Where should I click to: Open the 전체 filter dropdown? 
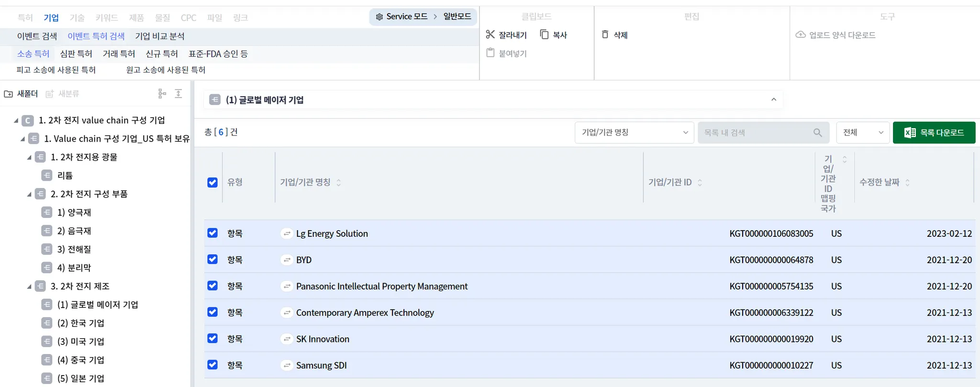click(862, 133)
